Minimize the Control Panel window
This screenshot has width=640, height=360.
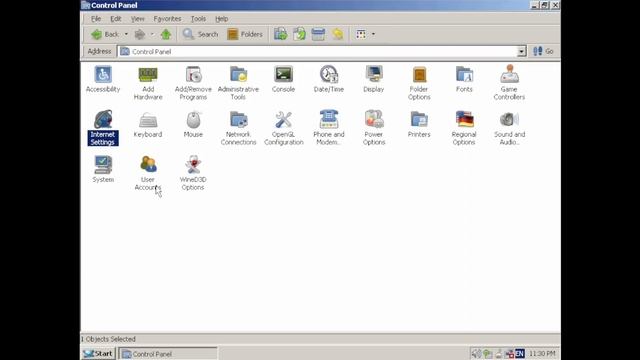[x=534, y=5]
